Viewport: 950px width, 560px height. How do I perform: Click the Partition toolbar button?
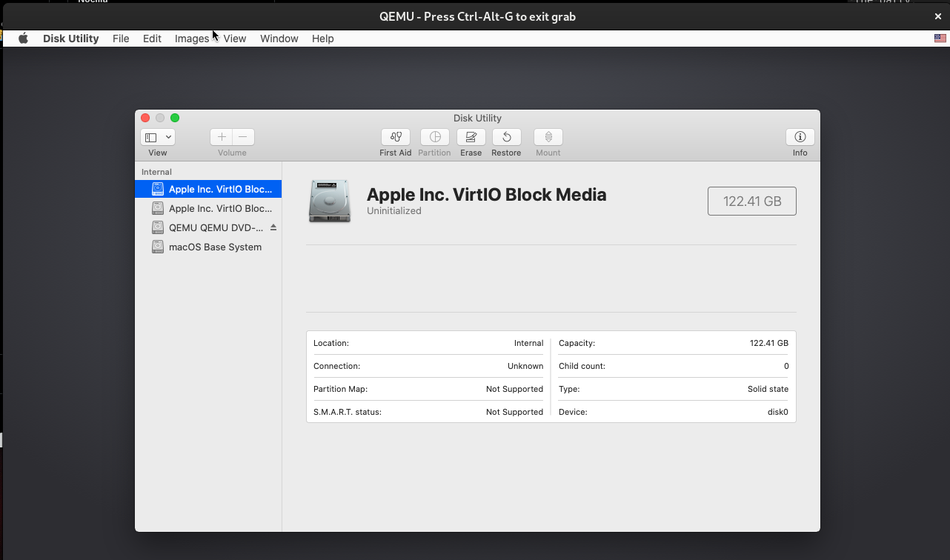[x=435, y=137]
